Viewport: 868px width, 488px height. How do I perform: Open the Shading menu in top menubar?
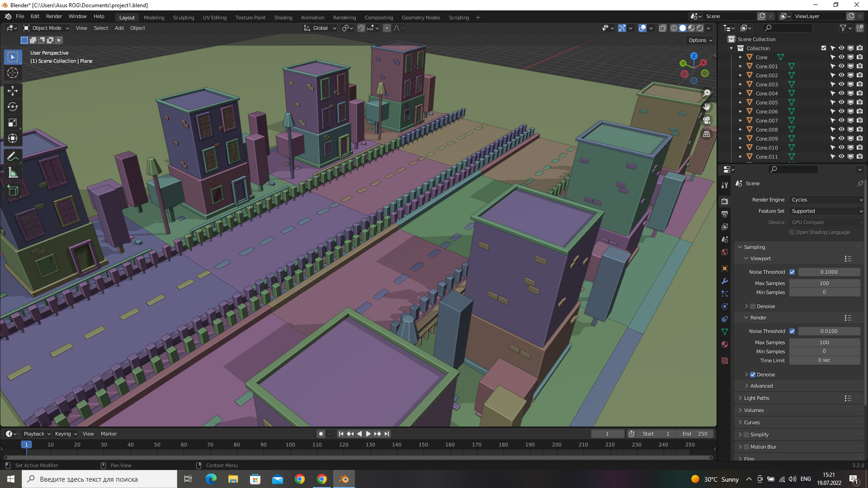283,17
